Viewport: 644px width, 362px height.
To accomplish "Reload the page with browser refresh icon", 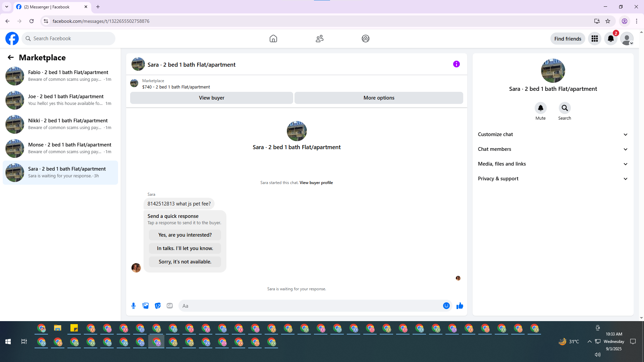I will pos(32,21).
